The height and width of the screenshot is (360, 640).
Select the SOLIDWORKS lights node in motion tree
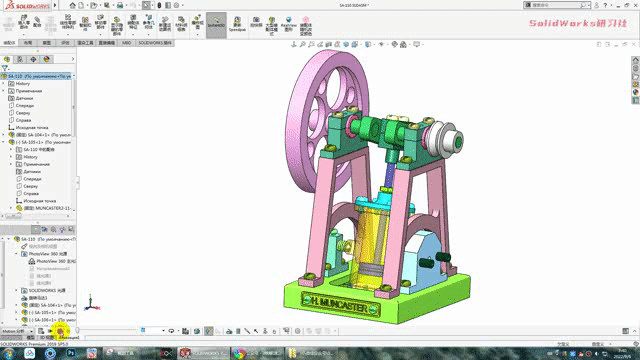pyautogui.click(x=47, y=291)
